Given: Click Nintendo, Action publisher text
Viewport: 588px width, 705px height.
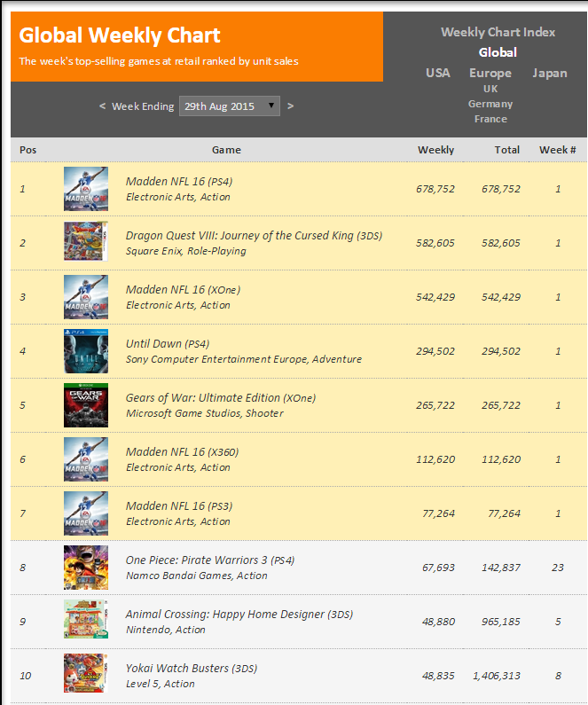Looking at the screenshot, I should pyautogui.click(x=166, y=630).
